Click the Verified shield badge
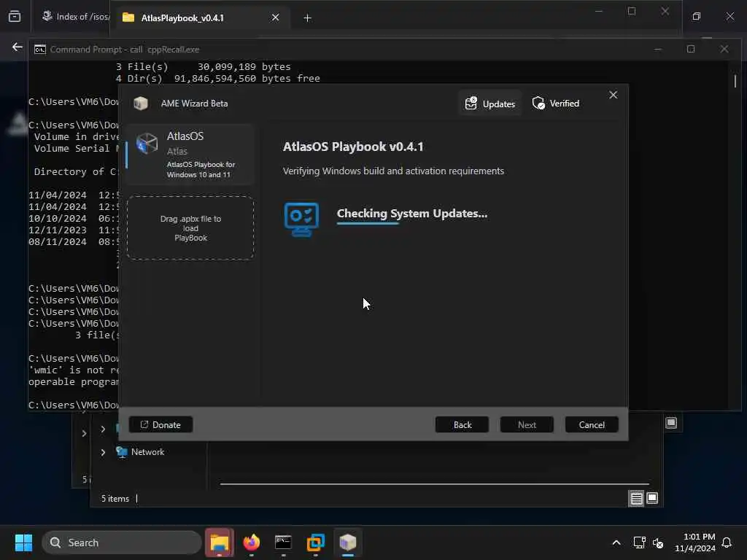The height and width of the screenshot is (560, 747). point(555,104)
